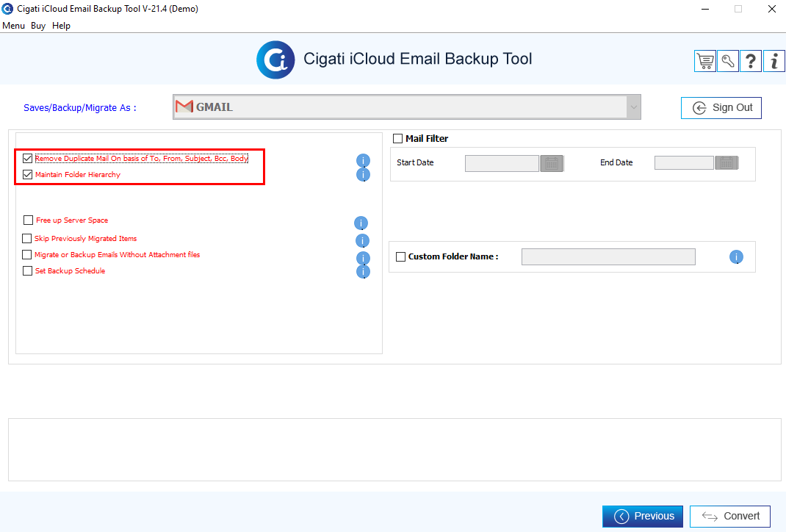Click the End Date input field
Screen dimensions: 786x532
click(x=684, y=162)
